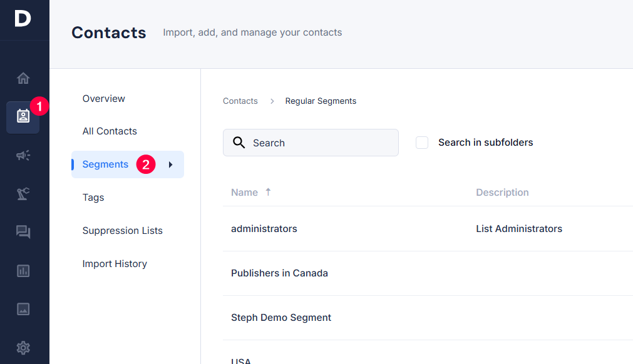Open Tags menu item
This screenshot has width=633, height=364.
tap(93, 198)
